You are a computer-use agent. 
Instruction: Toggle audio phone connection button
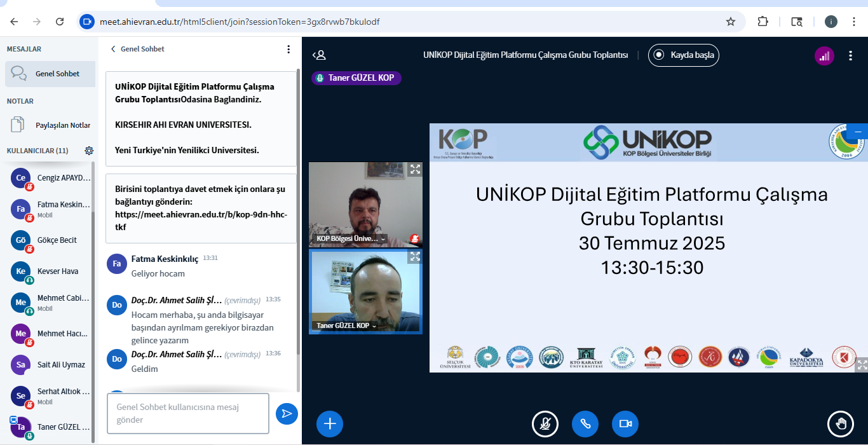coord(585,424)
